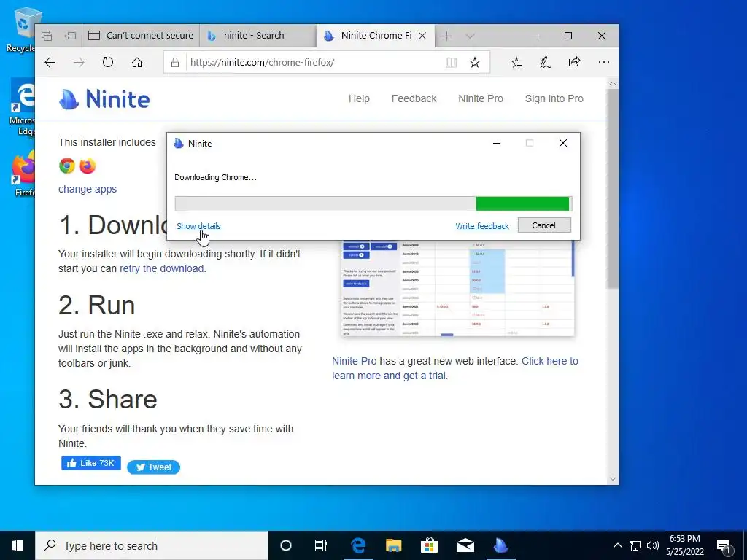Open Task View on the taskbar
747x560 pixels.
click(x=321, y=545)
